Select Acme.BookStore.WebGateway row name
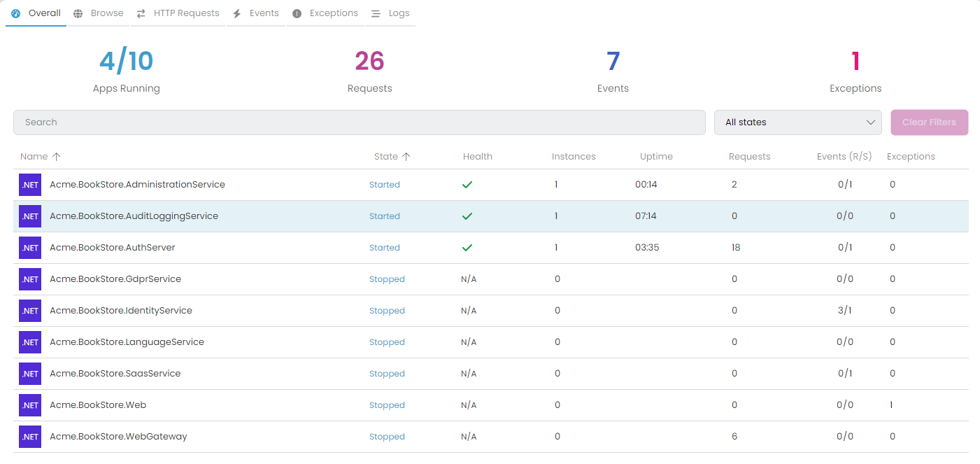This screenshot has height=464, width=980. tap(118, 437)
